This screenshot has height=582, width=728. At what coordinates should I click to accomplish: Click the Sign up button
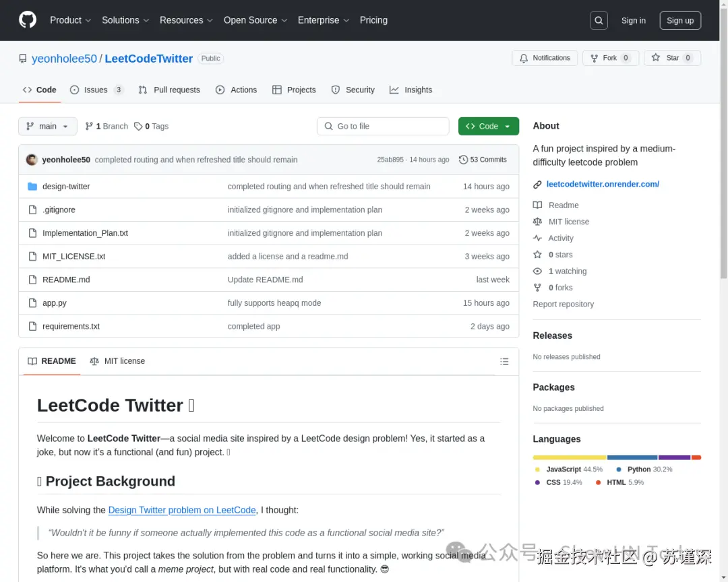pos(680,20)
